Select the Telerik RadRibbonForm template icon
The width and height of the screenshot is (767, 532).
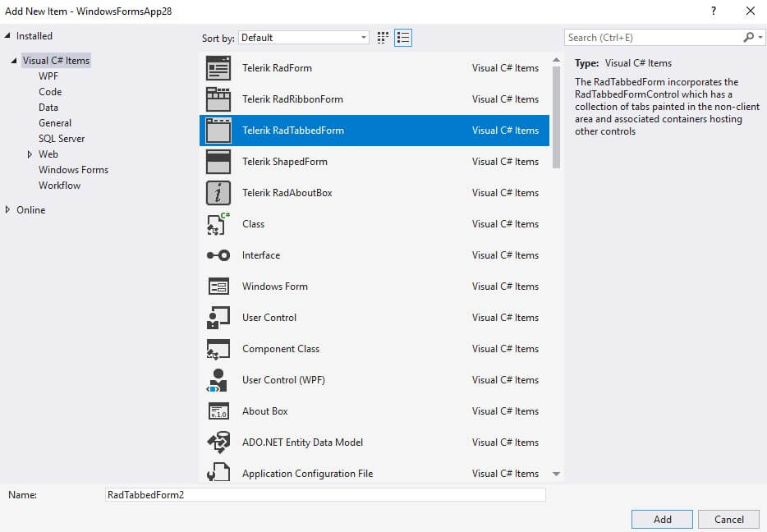point(218,99)
